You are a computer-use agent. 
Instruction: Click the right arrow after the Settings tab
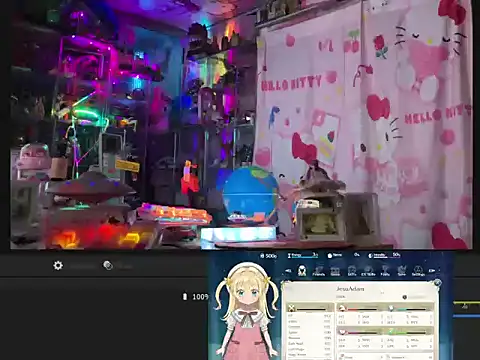[x=432, y=271]
